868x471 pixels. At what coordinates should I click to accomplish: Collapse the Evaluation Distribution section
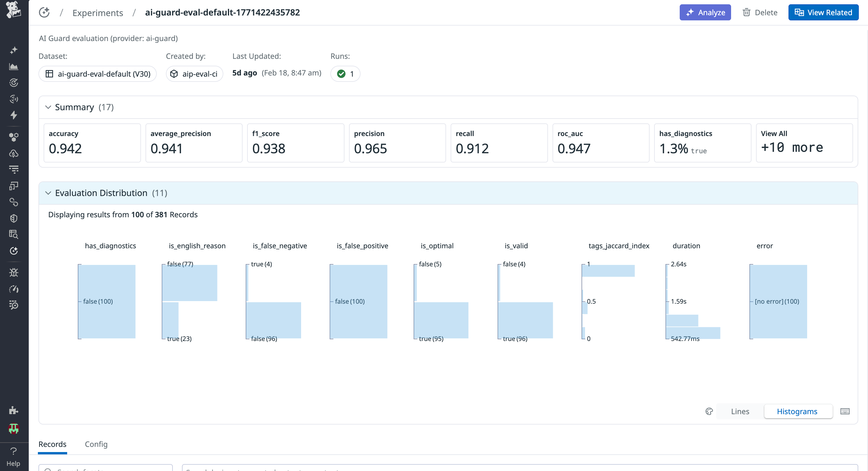pos(48,193)
